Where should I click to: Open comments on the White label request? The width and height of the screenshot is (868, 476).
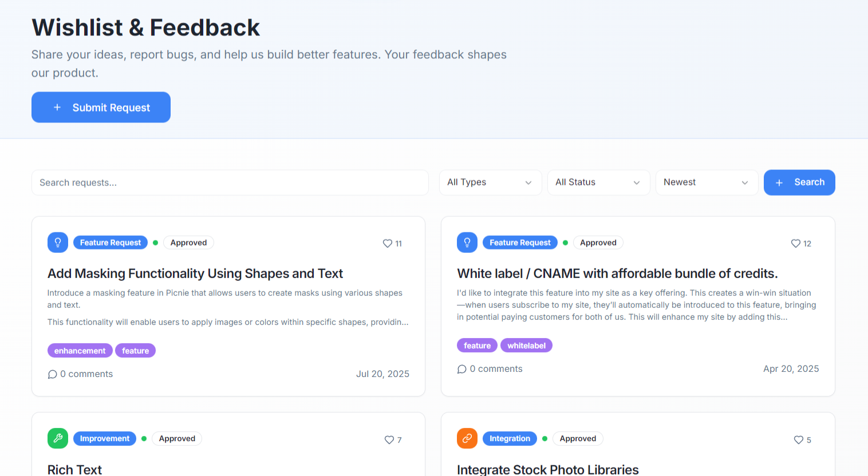(490, 368)
